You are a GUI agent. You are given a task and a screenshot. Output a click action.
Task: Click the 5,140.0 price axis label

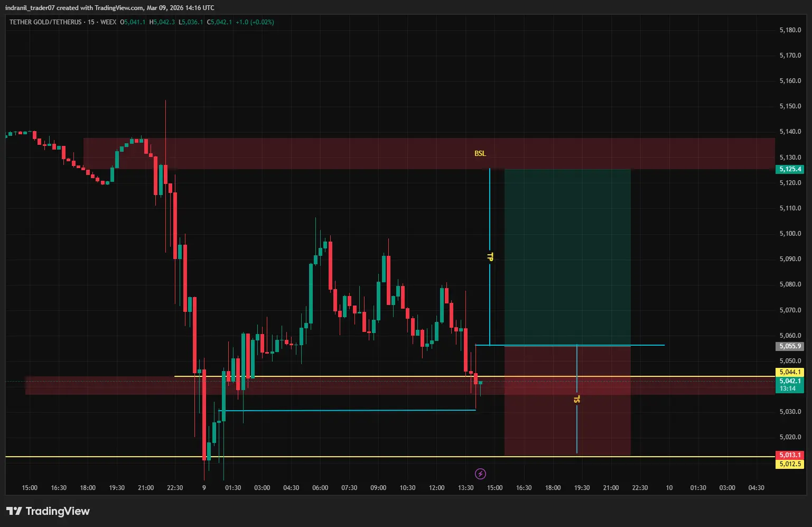[790, 132]
